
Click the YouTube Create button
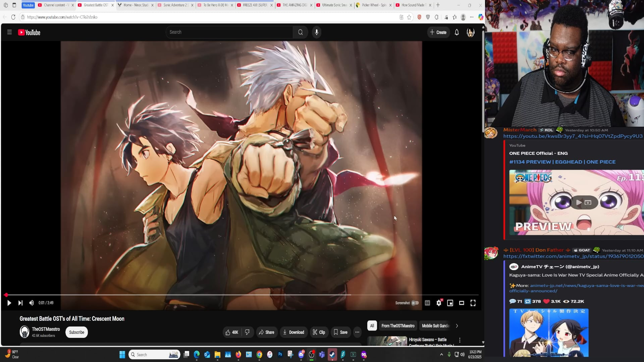438,33
